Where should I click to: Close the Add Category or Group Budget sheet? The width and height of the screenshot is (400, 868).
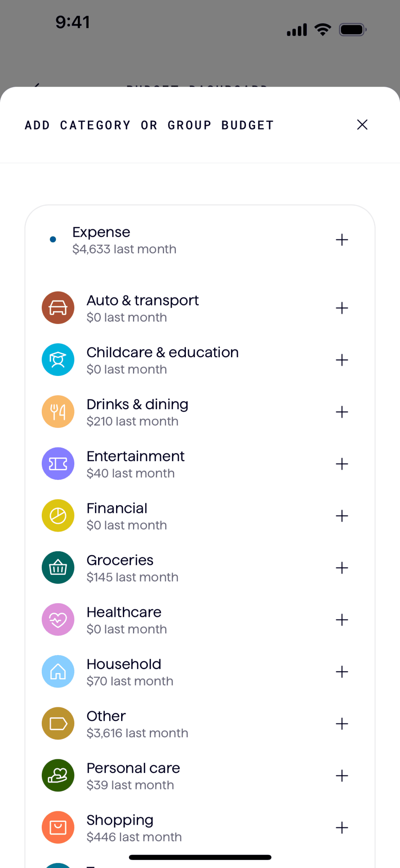point(362,125)
